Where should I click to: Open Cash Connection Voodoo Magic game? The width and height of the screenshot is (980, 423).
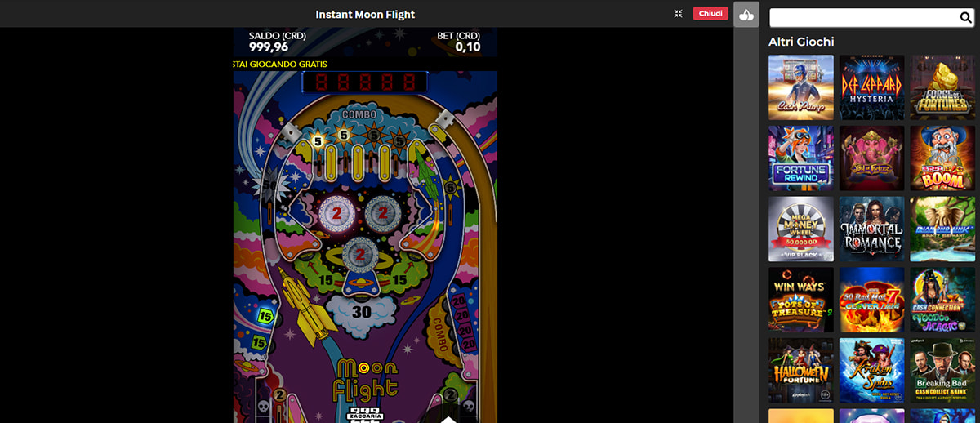[x=942, y=300]
